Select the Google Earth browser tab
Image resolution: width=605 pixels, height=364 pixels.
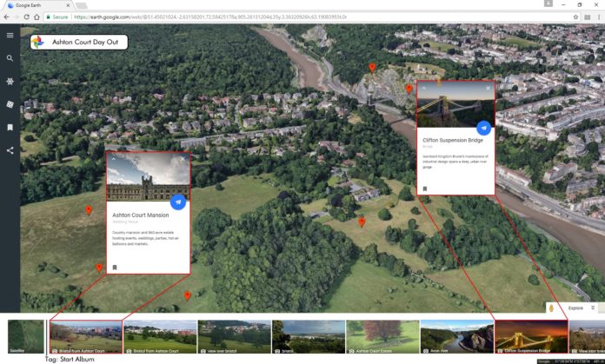[x=35, y=5]
